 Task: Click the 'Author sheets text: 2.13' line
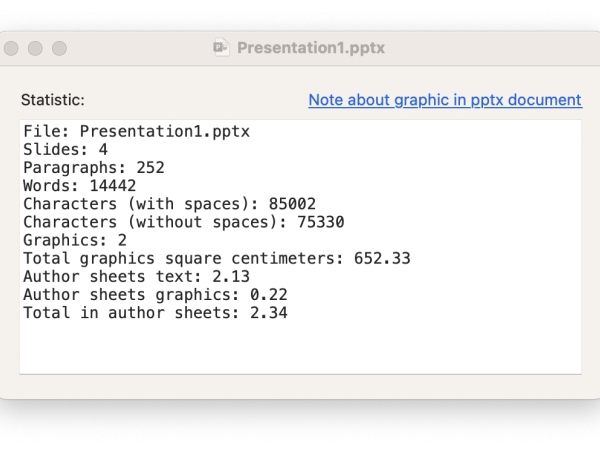click(x=136, y=276)
